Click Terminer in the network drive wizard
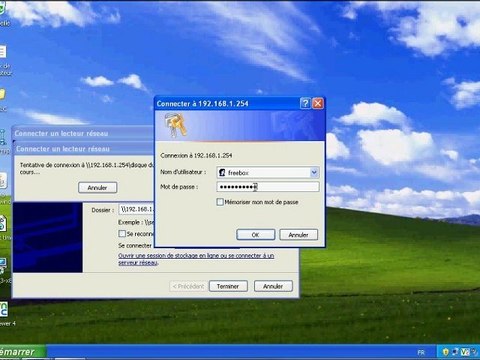The image size is (480, 360). [228, 286]
